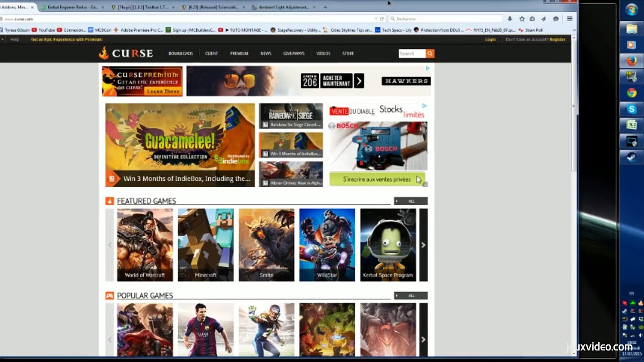
Task: Click the Help link in top bar
Action: point(15,39)
